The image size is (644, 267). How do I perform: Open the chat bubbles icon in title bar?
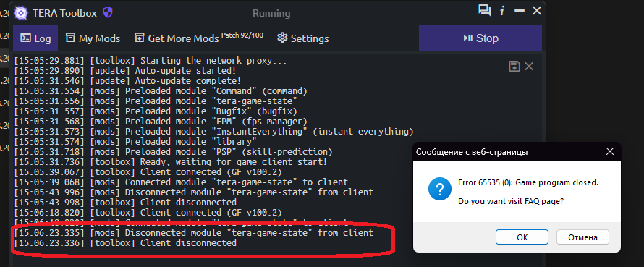coord(485,11)
